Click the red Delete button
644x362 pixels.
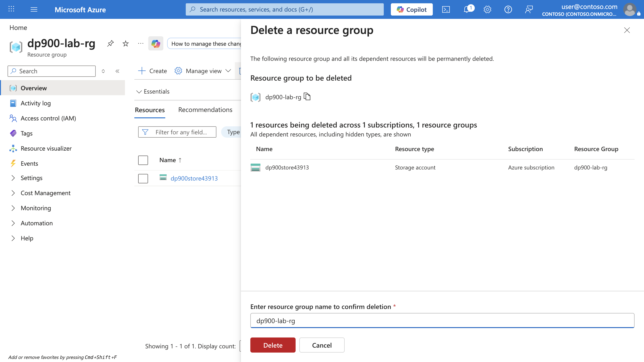[x=273, y=345]
